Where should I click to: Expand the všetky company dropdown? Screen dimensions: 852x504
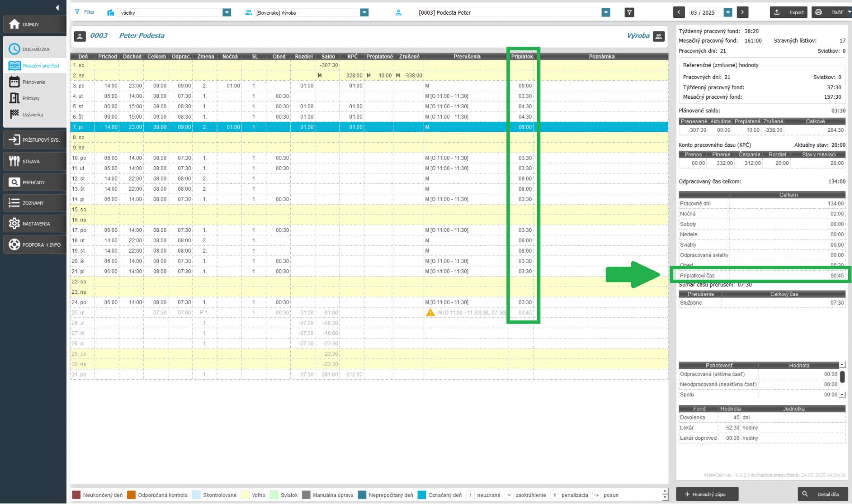(227, 13)
